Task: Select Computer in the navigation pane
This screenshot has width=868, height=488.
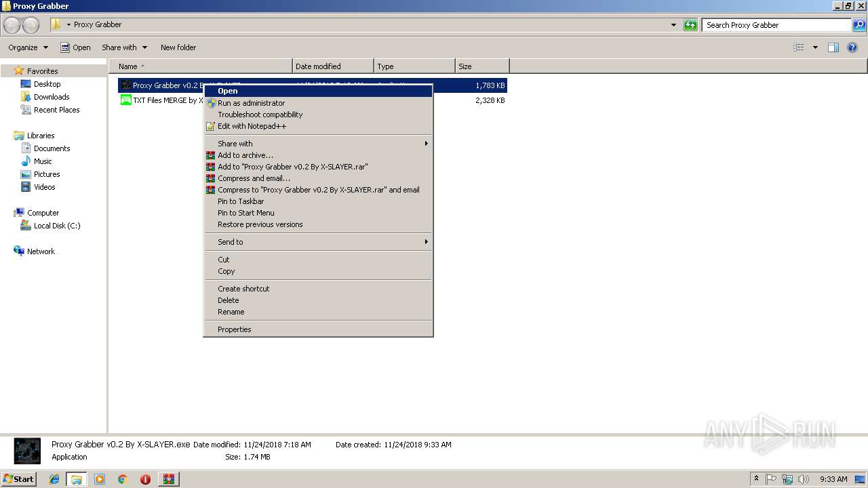Action: click(x=43, y=213)
